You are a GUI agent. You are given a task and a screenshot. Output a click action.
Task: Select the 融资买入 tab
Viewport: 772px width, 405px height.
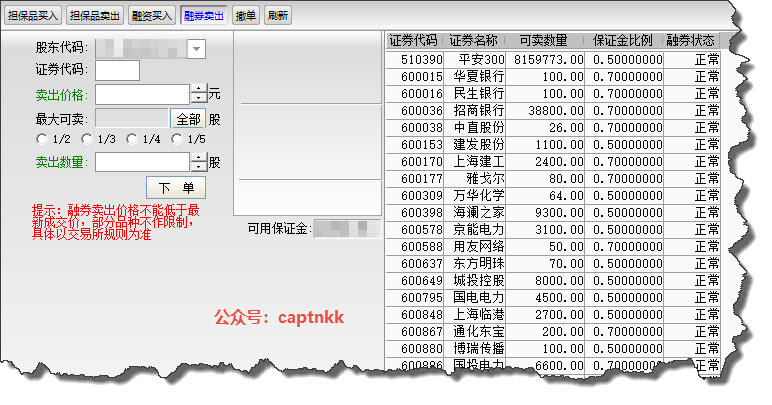[152, 15]
